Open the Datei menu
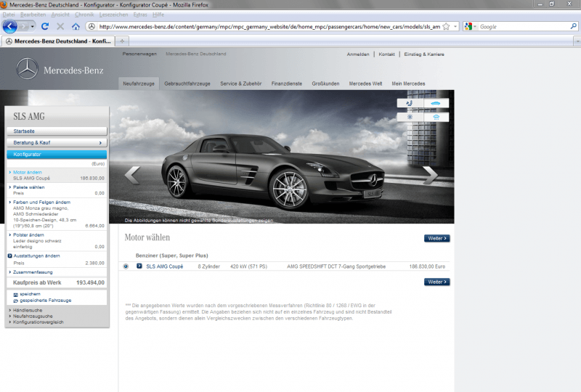This screenshot has width=581, height=392. [x=9, y=15]
